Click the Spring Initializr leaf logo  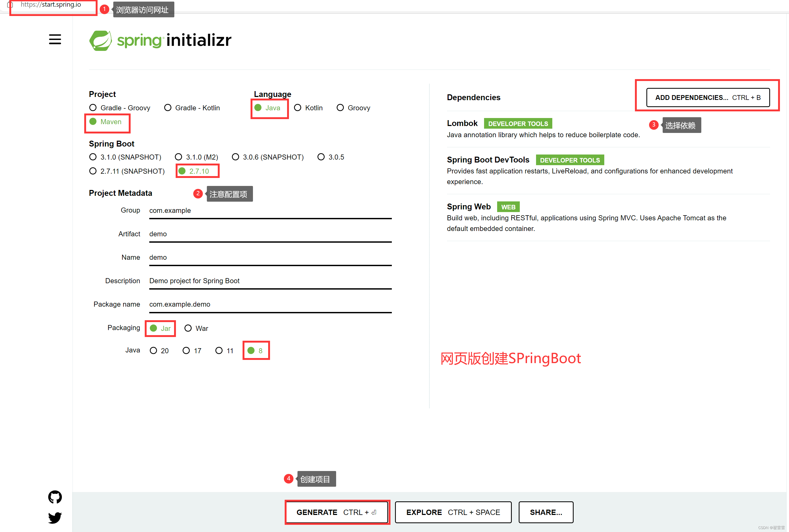click(x=100, y=41)
